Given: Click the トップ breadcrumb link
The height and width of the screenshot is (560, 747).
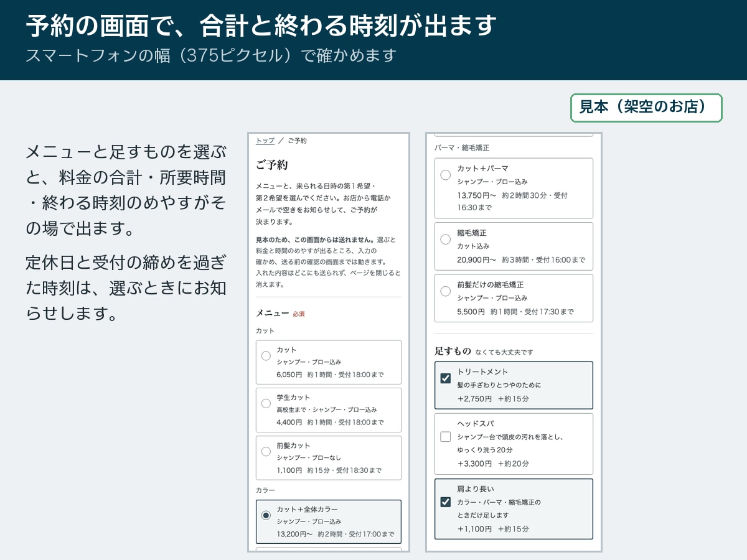Looking at the screenshot, I should point(265,141).
